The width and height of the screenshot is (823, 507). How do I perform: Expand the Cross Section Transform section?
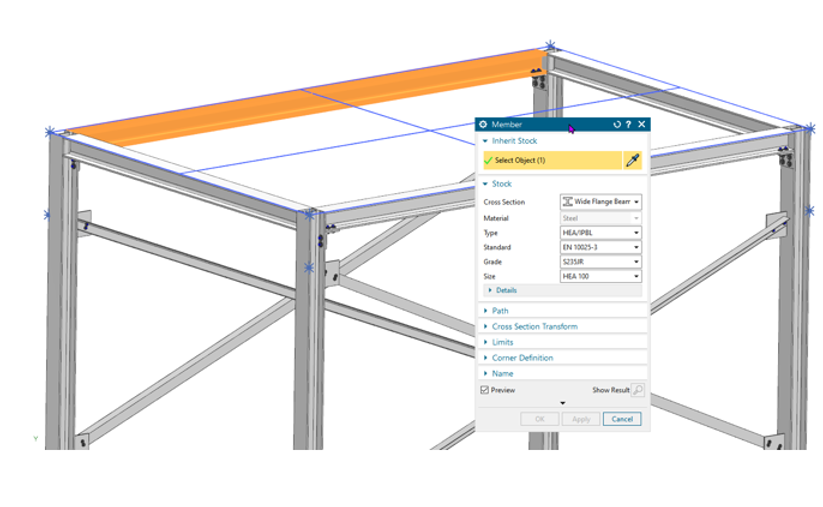coord(534,327)
